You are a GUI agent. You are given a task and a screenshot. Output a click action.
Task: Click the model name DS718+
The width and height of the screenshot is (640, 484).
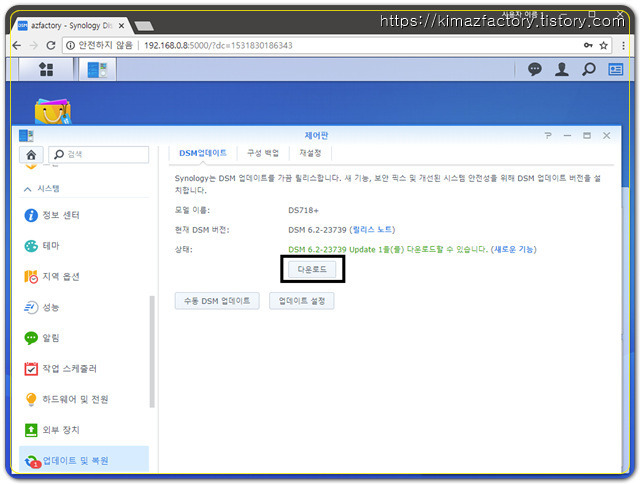(303, 211)
